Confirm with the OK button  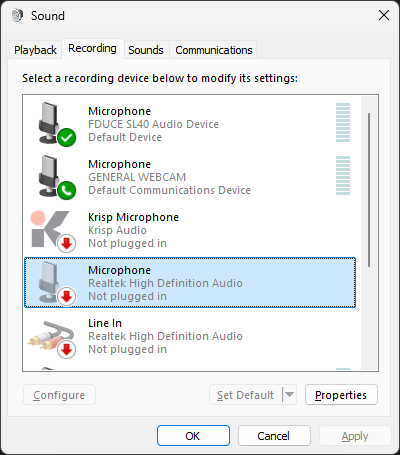[x=193, y=436]
